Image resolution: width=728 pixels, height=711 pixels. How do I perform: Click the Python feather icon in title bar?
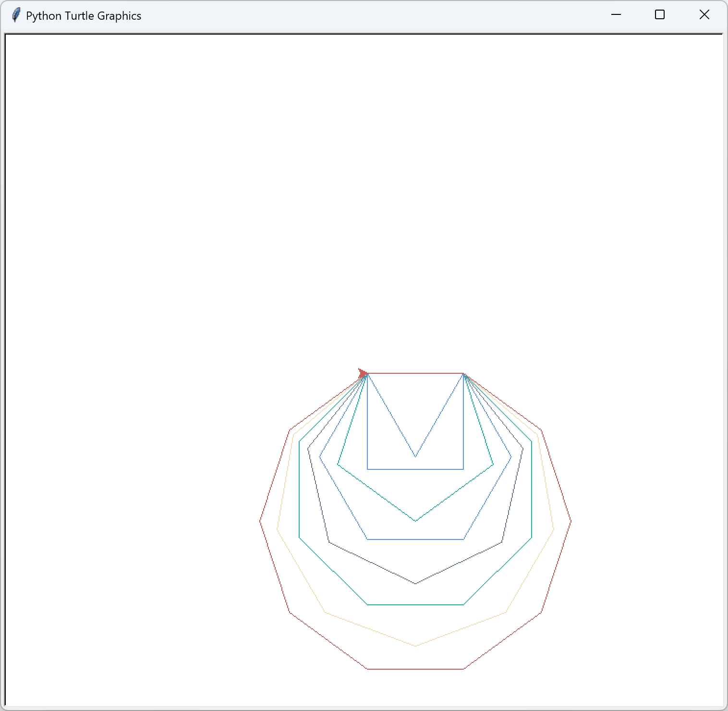coord(16,15)
